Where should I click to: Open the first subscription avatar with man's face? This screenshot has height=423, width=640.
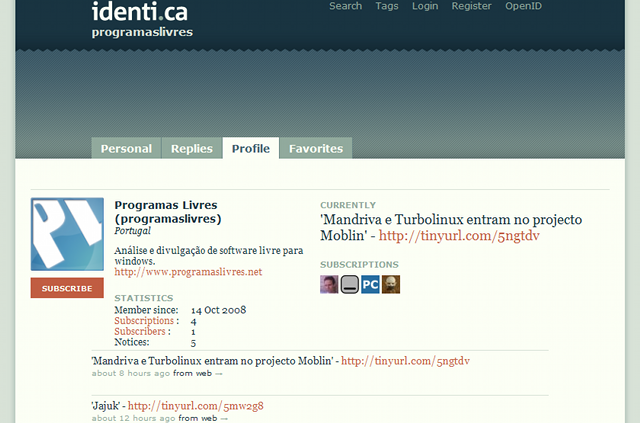pyautogui.click(x=329, y=284)
